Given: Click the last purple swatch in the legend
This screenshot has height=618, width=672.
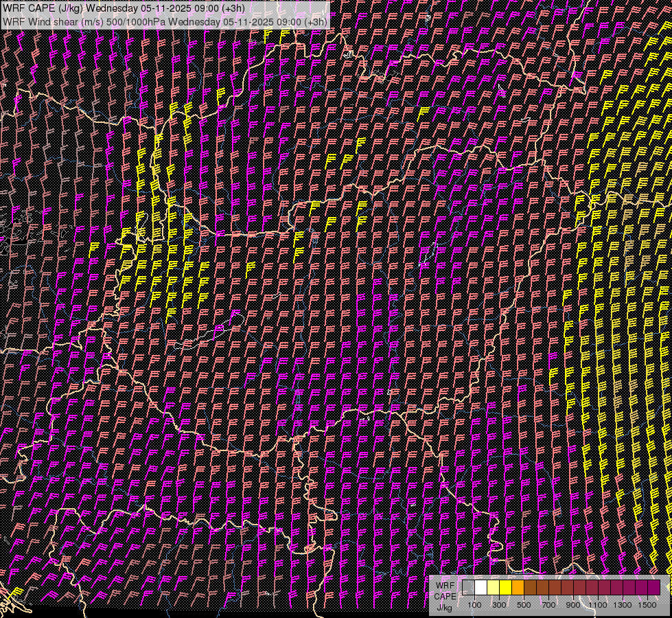Looking at the screenshot, I should [x=653, y=588].
